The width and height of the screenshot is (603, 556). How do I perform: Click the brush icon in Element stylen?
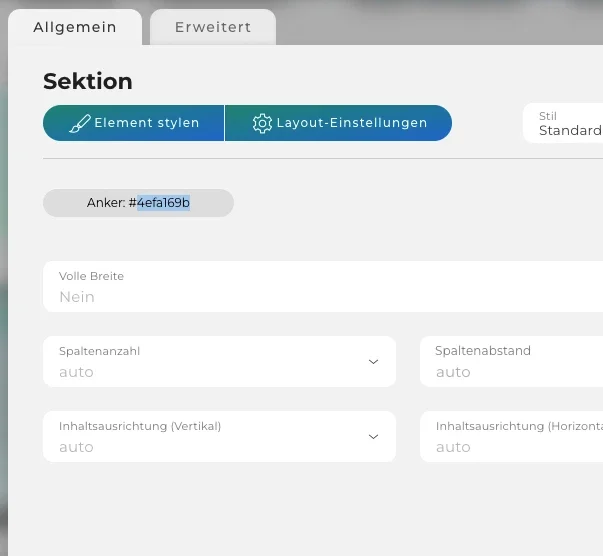coord(80,123)
